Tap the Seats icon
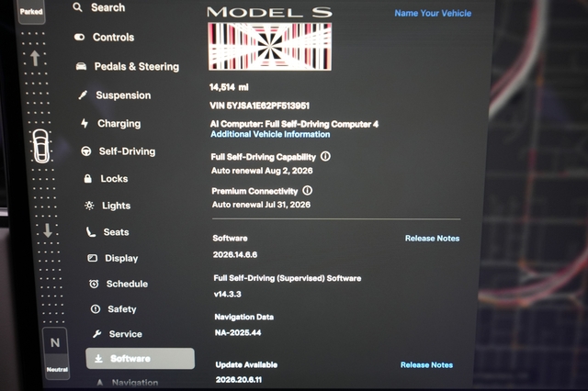This screenshot has height=391, width=588. click(x=91, y=232)
